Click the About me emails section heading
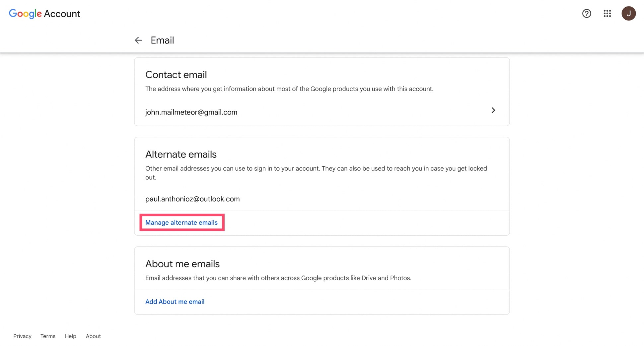The width and height of the screenshot is (644, 346). [182, 264]
